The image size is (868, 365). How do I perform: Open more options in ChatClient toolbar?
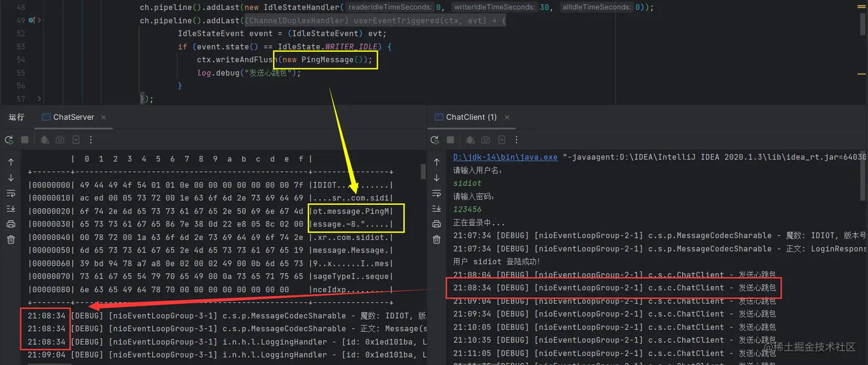pos(517,139)
